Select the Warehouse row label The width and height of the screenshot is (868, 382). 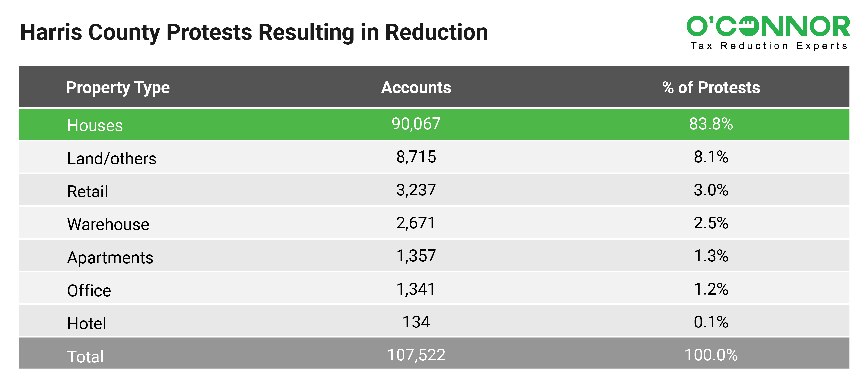point(108,224)
